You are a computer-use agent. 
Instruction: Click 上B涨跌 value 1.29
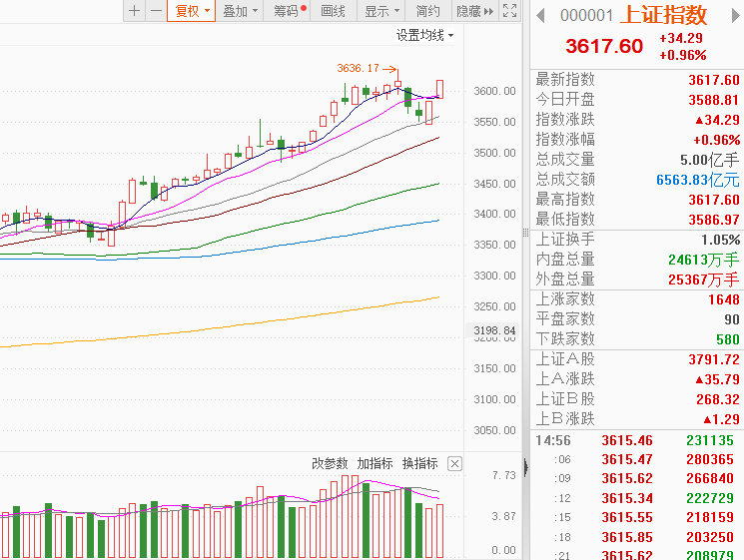pyautogui.click(x=721, y=419)
